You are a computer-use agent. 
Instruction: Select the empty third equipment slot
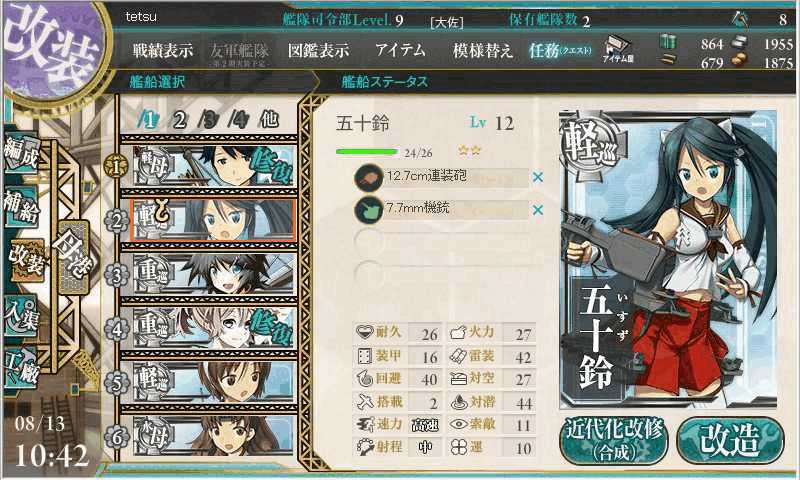[442, 242]
